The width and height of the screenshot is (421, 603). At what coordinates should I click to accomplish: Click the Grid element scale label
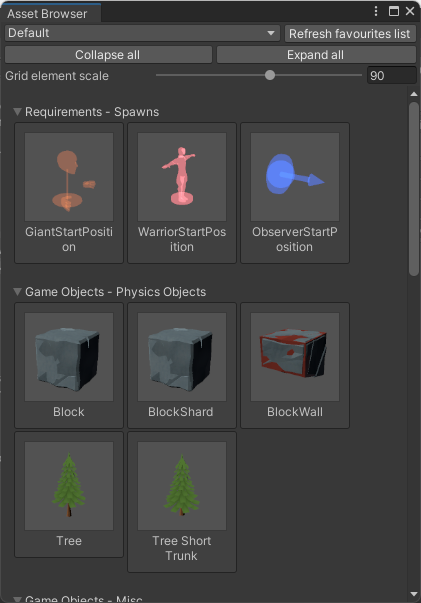click(57, 76)
